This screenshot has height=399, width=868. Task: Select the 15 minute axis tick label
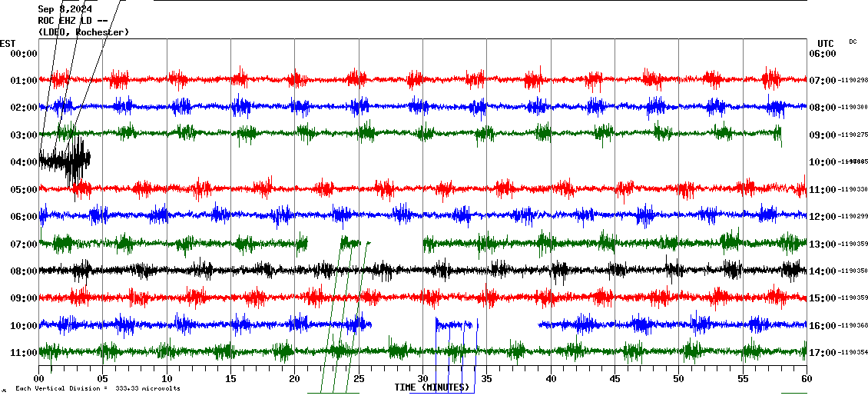[x=230, y=379]
